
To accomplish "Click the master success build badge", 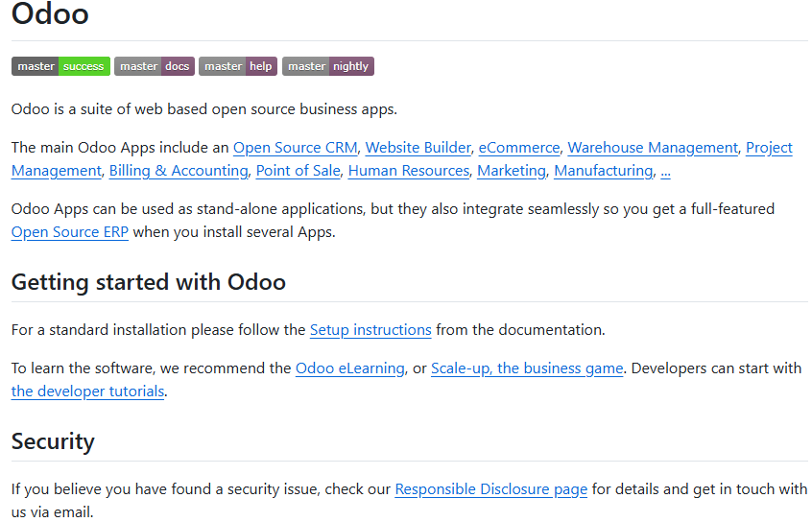I will point(60,66).
